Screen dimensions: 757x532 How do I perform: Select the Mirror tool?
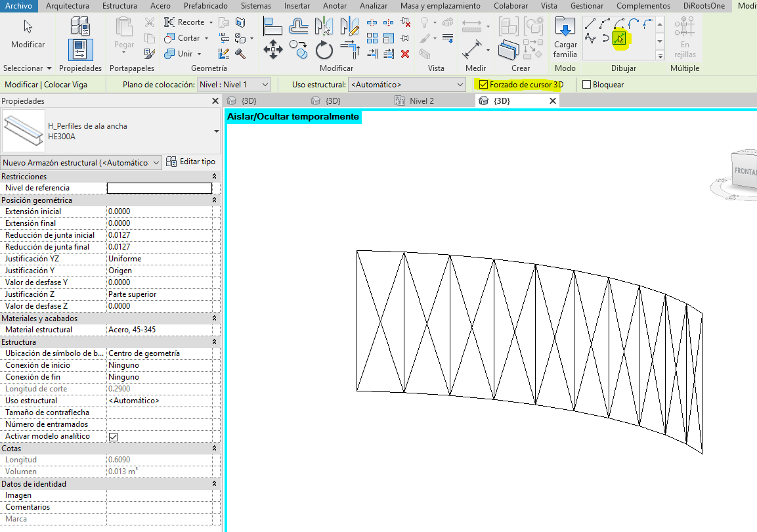pos(324,27)
